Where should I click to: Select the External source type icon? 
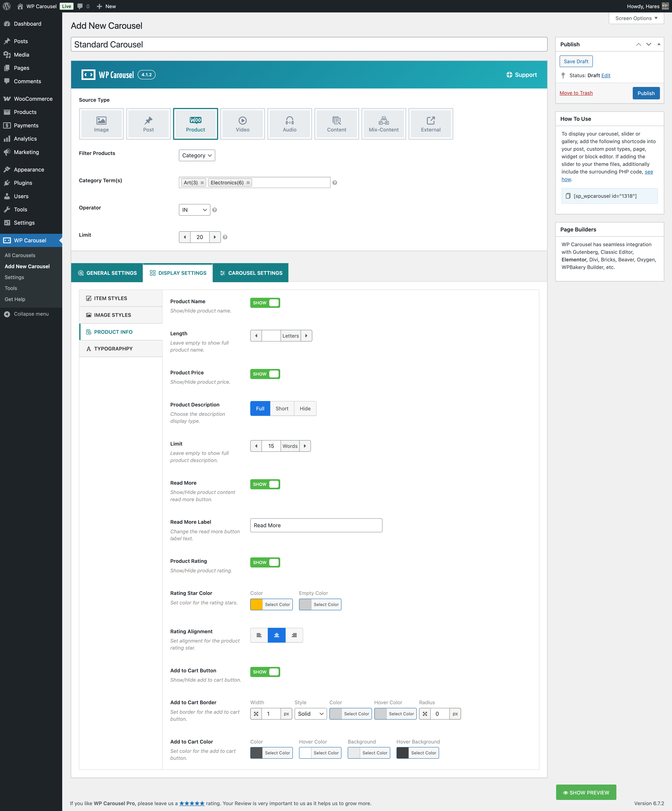(x=431, y=123)
